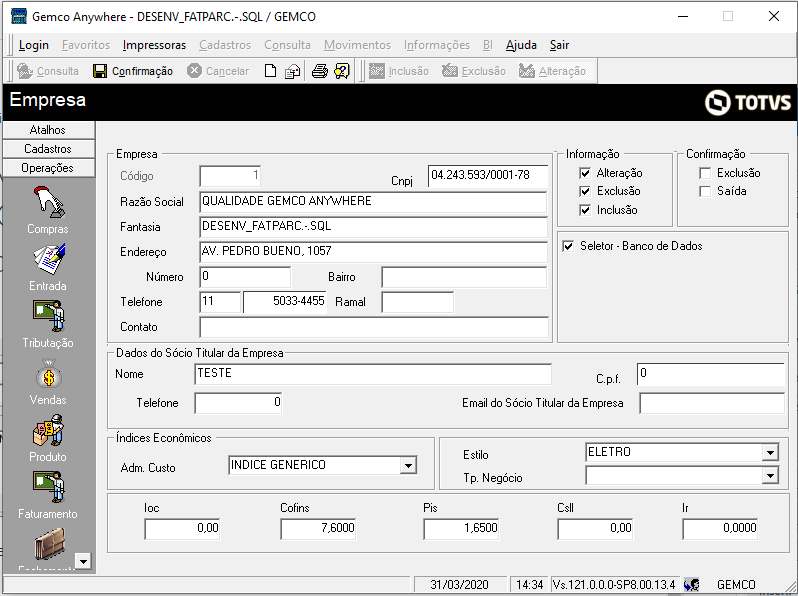Click the Ir value field
The image size is (798, 596).
[x=721, y=529]
